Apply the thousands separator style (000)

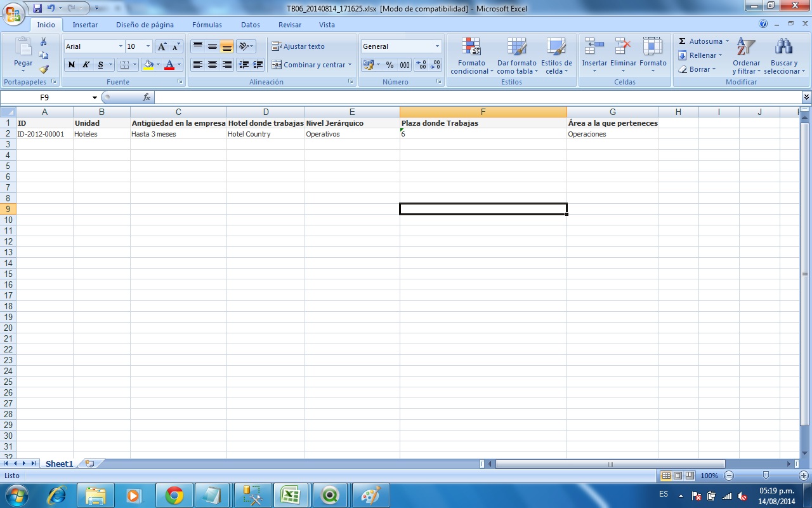(404, 65)
